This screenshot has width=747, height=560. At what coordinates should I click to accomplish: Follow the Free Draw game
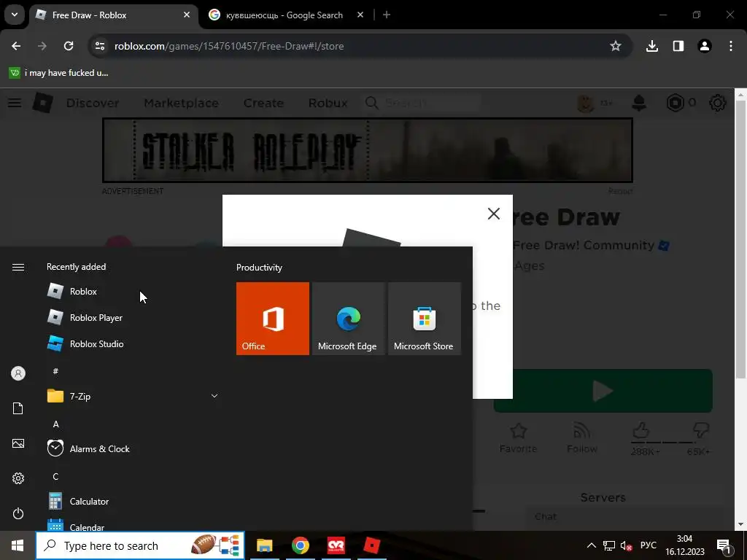(x=582, y=438)
